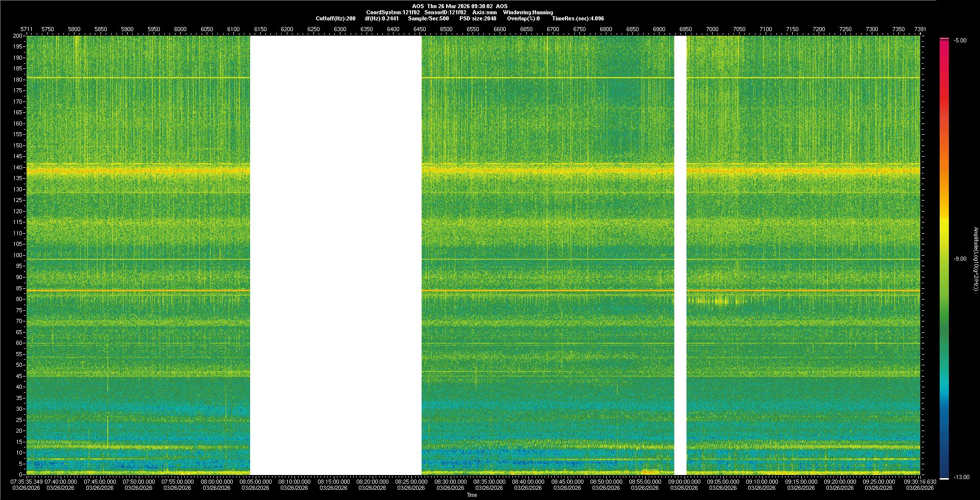The image size is (980, 500).
Task: Click the Windowing:Hanning header text
Action: [x=528, y=12]
